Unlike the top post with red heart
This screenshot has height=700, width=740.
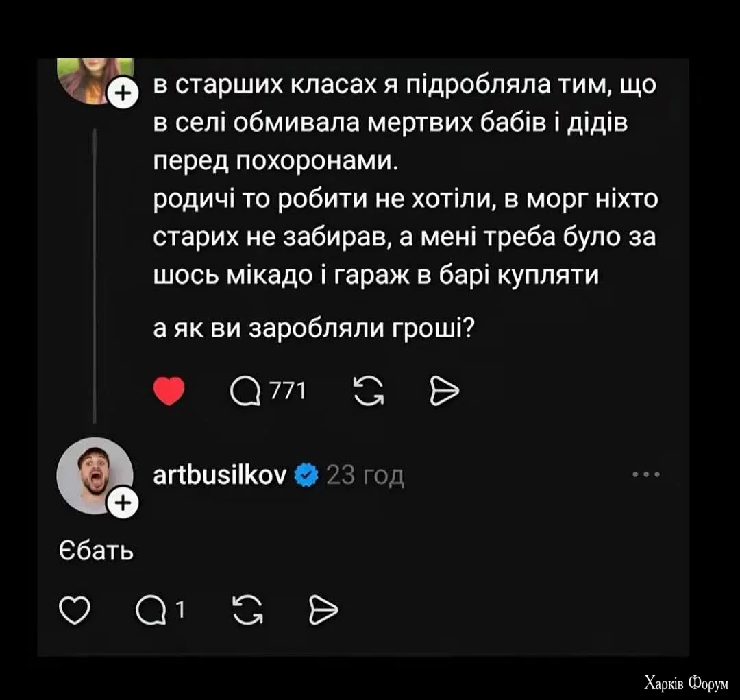tap(169, 391)
